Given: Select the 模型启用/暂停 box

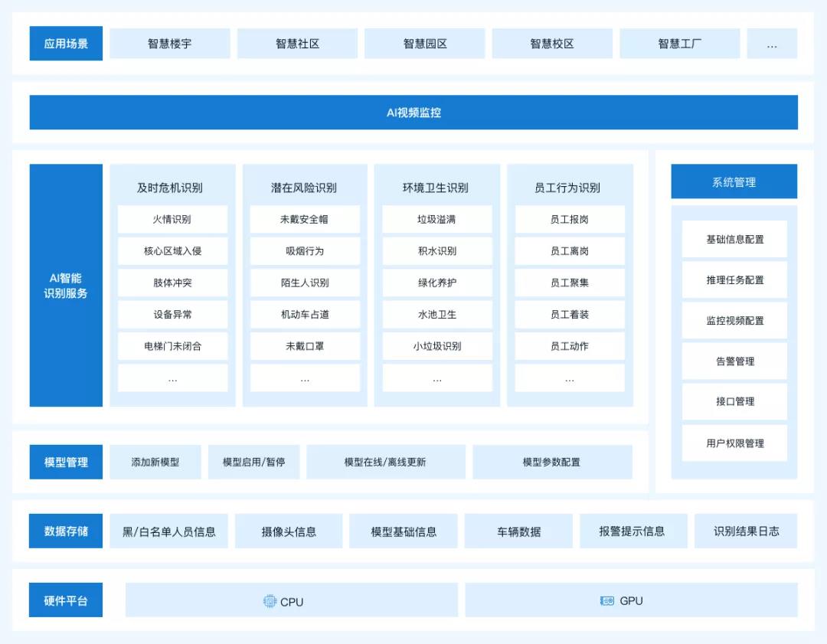Looking at the screenshot, I should (253, 462).
